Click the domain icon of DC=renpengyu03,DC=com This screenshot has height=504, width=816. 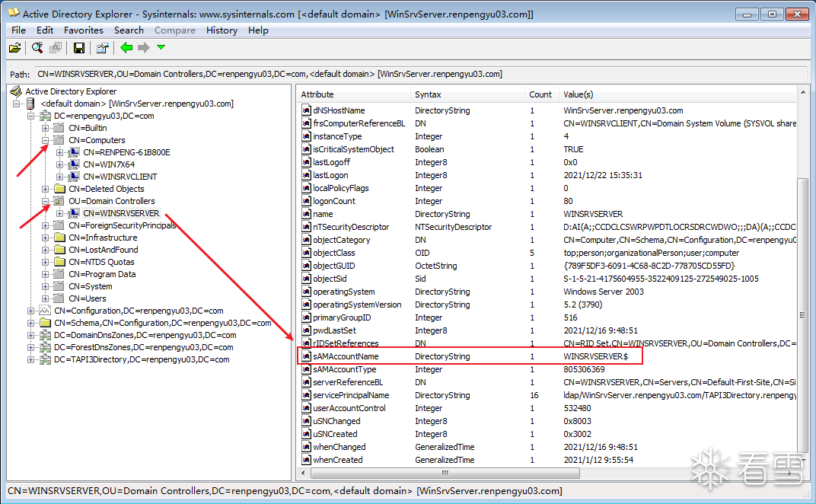[x=45, y=116]
